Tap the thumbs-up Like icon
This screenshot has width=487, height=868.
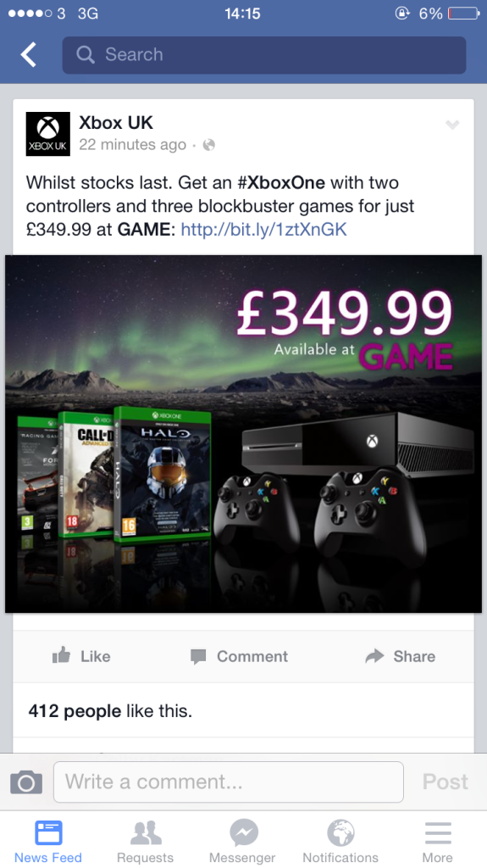coord(61,655)
